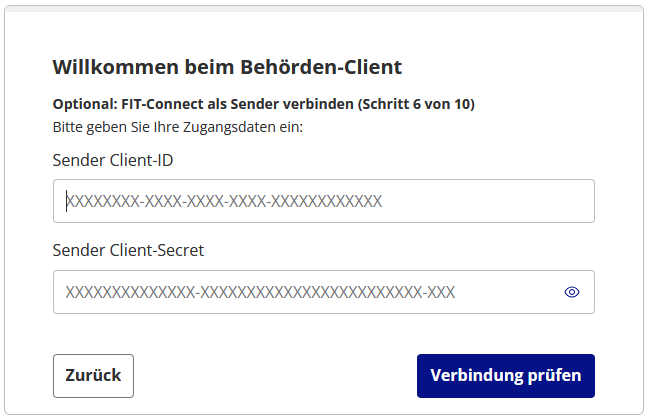649x419 pixels.
Task: Place cursor in the Client-ID text box
Action: [x=323, y=201]
